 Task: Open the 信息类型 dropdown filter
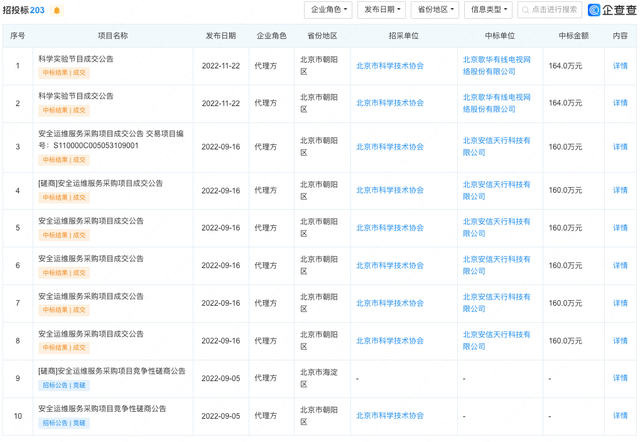[x=488, y=10]
